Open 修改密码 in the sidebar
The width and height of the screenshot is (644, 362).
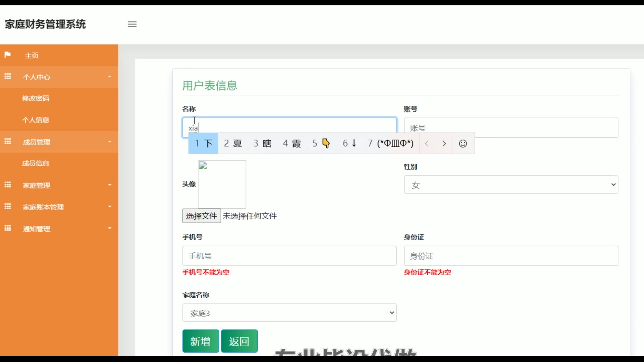point(36,98)
